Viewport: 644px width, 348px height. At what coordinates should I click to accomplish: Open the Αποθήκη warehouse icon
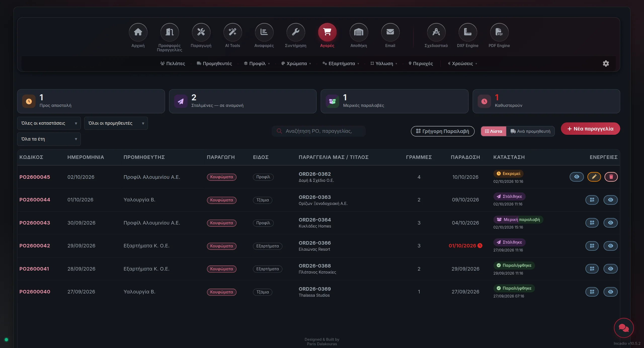pos(359,32)
